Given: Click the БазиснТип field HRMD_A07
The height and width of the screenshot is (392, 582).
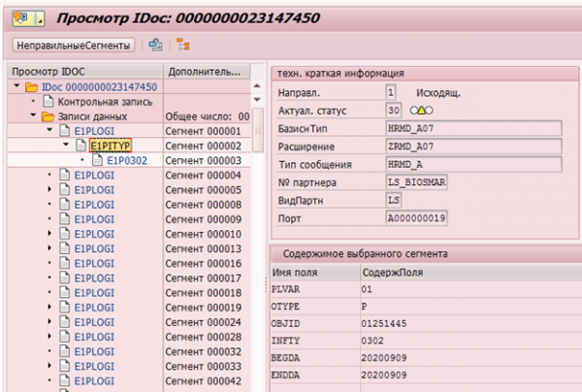Looking at the screenshot, I should (x=409, y=129).
